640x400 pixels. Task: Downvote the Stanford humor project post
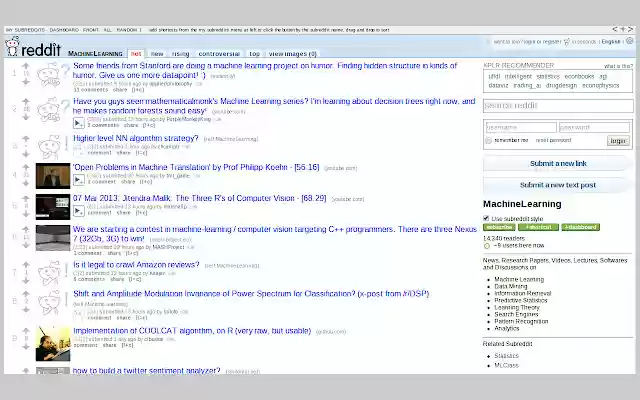(x=26, y=82)
